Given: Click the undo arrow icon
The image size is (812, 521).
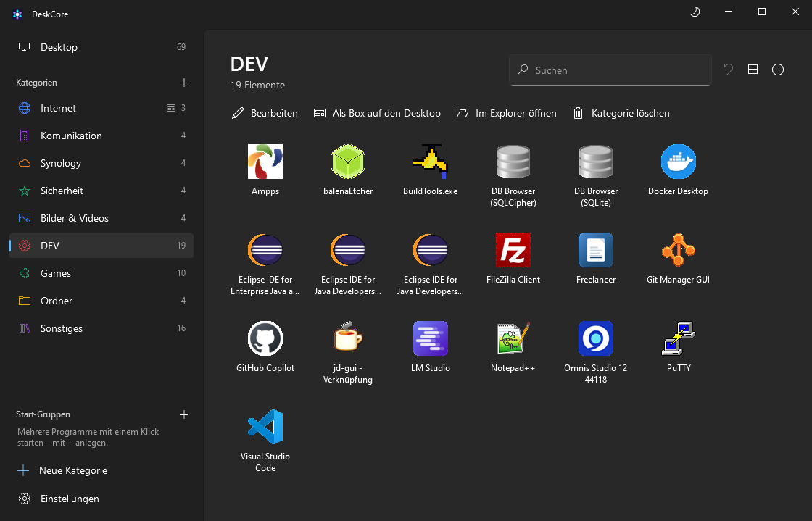Looking at the screenshot, I should 729,70.
